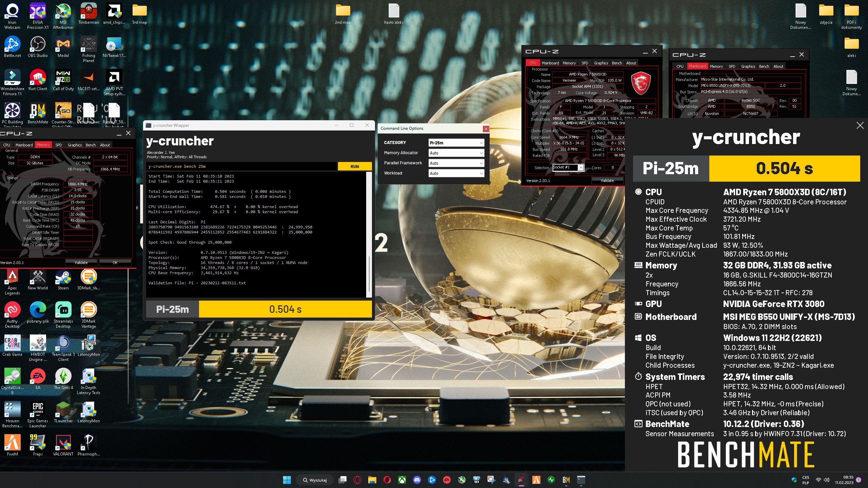This screenshot has width=868, height=488.
Task: Close the BenchMate result panel
Action: (860, 125)
